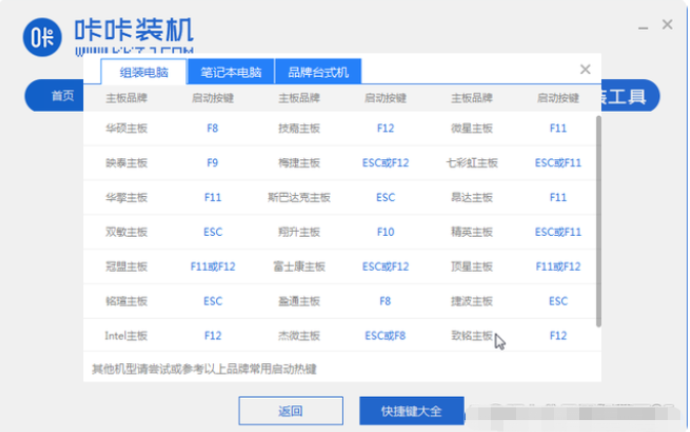Image resolution: width=690 pixels, height=432 pixels.
Task: Click ESC或F8 hotkey for 杰微主板
Action: point(386,335)
